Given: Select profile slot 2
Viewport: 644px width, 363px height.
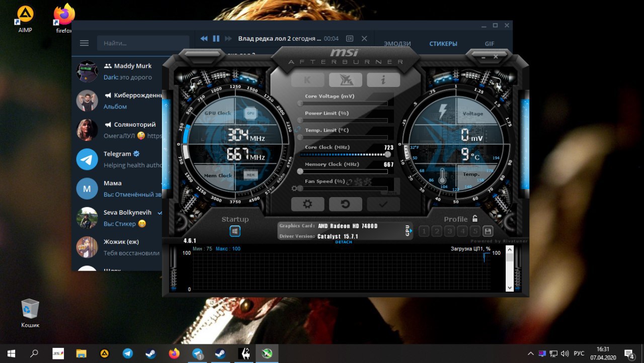Looking at the screenshot, I should [x=437, y=231].
